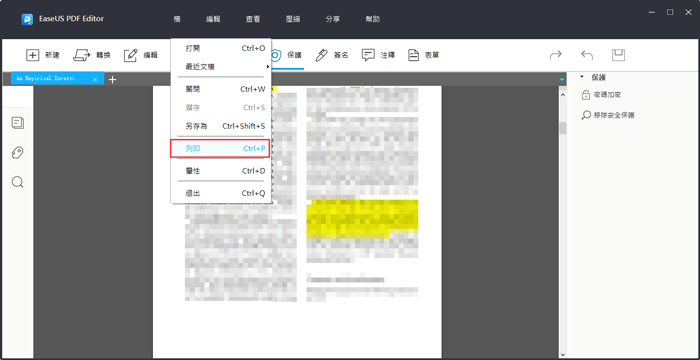The height and width of the screenshot is (360, 700).
Task: Click the scrollbar up arrow
Action: pos(563,94)
